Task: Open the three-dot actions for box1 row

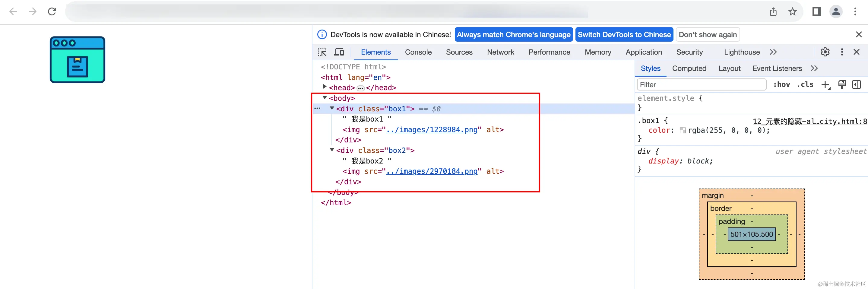Action: click(x=317, y=109)
